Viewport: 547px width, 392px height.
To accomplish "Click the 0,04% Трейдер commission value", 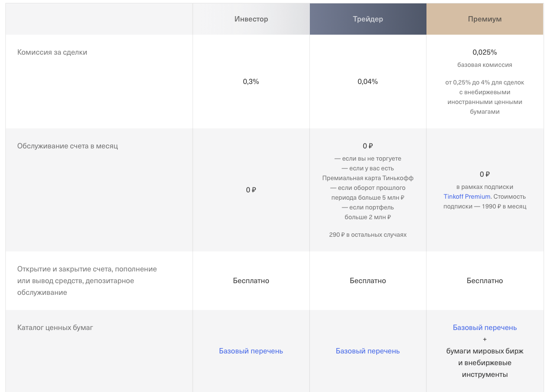I will click(x=367, y=82).
